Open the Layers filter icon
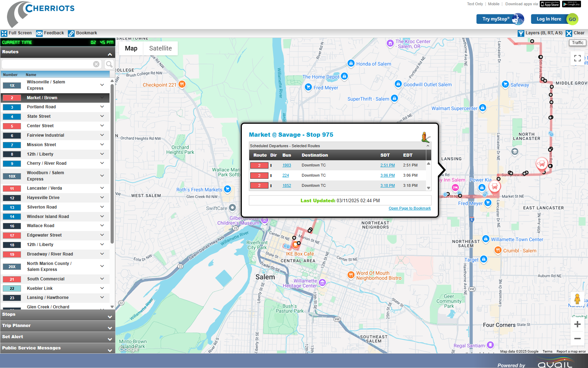Screen dimensions: 588x368 coord(521,33)
